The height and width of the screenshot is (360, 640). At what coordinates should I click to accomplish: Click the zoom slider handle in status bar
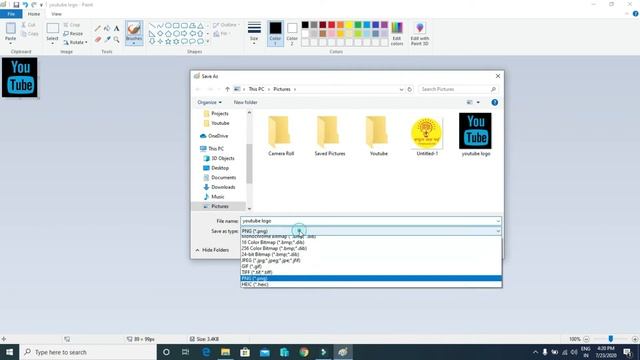[x=611, y=339]
